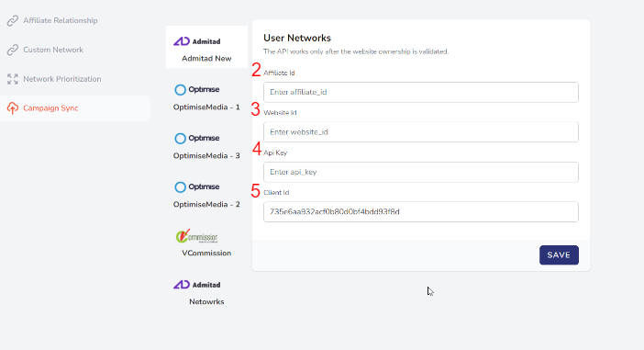Click the Admitad logo above Netowrks
Viewport: 644px width, 350px height.
tap(197, 285)
